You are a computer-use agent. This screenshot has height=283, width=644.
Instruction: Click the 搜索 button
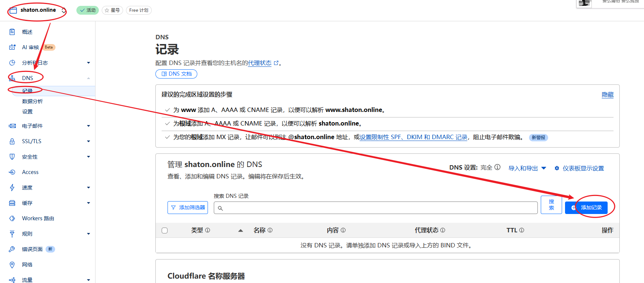[x=551, y=205]
